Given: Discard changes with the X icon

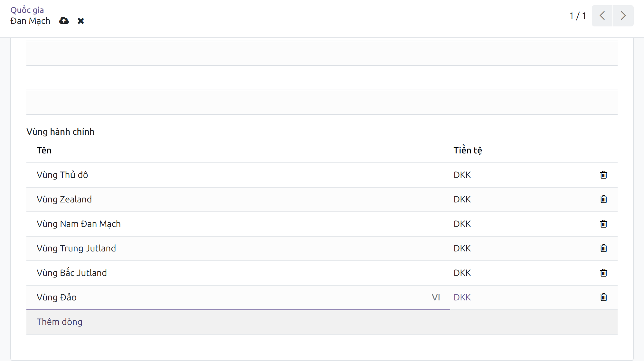Looking at the screenshot, I should click(x=81, y=21).
